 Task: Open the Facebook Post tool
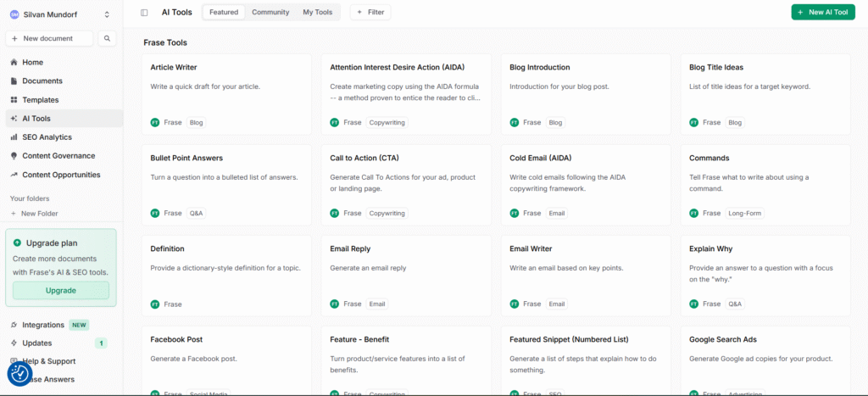[226, 360]
